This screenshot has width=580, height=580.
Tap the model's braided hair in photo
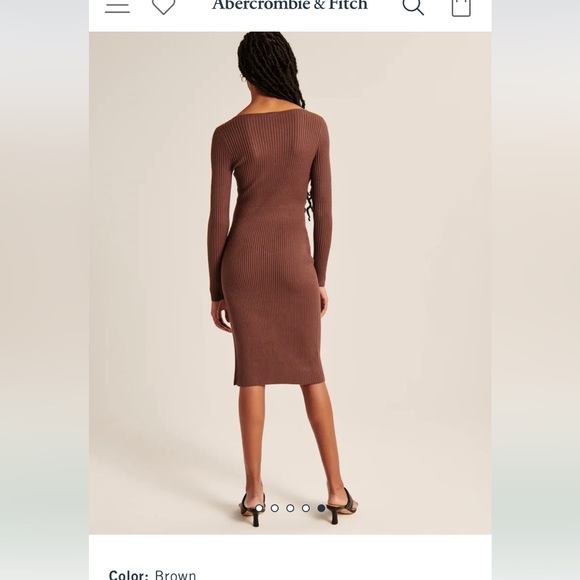(271, 67)
